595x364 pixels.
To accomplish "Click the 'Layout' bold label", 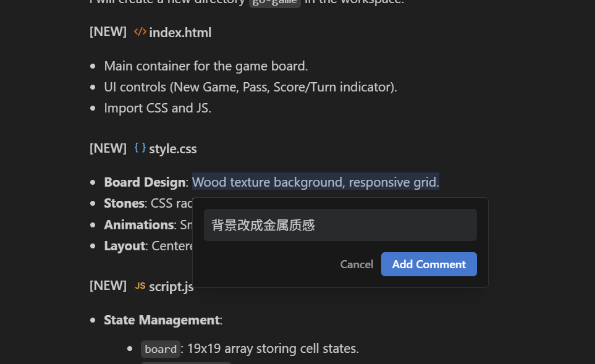I will (125, 246).
